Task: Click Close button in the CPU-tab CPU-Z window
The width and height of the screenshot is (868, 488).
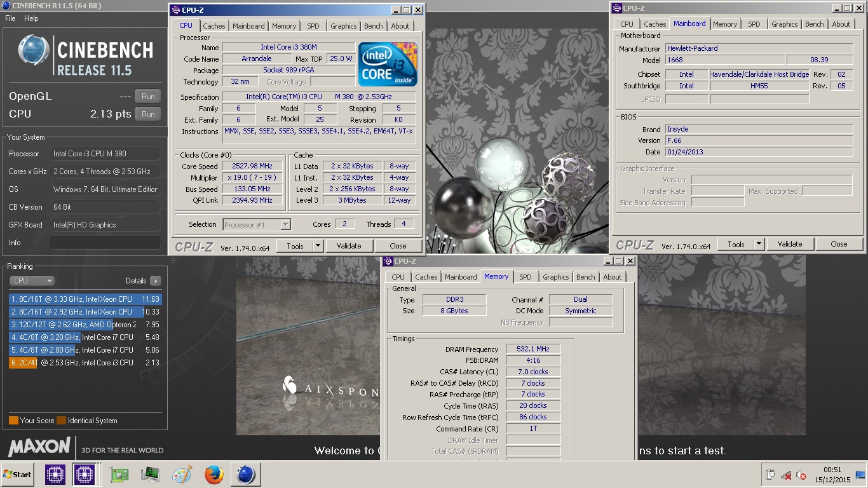Action: pyautogui.click(x=398, y=246)
